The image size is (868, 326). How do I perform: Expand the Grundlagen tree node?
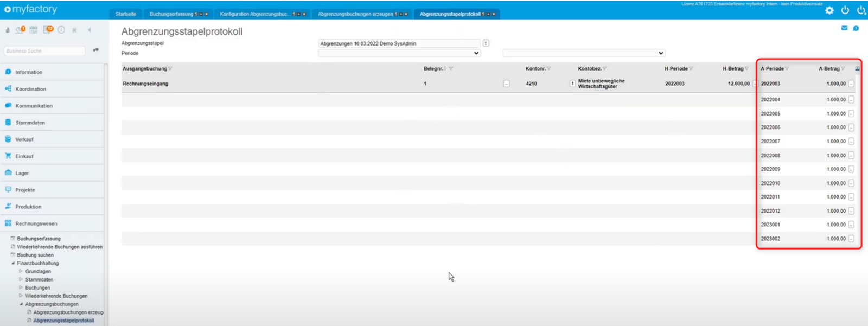click(x=21, y=271)
